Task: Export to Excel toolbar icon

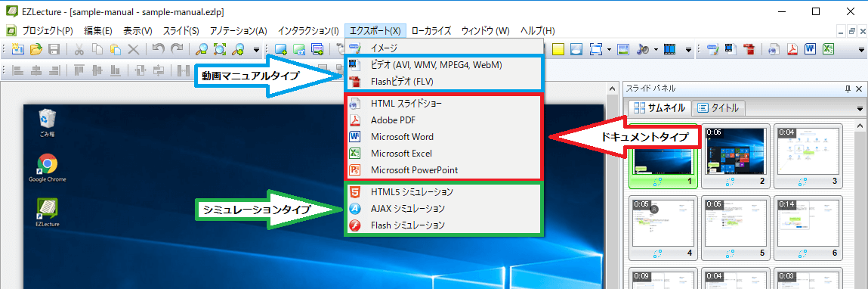Action: tap(829, 49)
